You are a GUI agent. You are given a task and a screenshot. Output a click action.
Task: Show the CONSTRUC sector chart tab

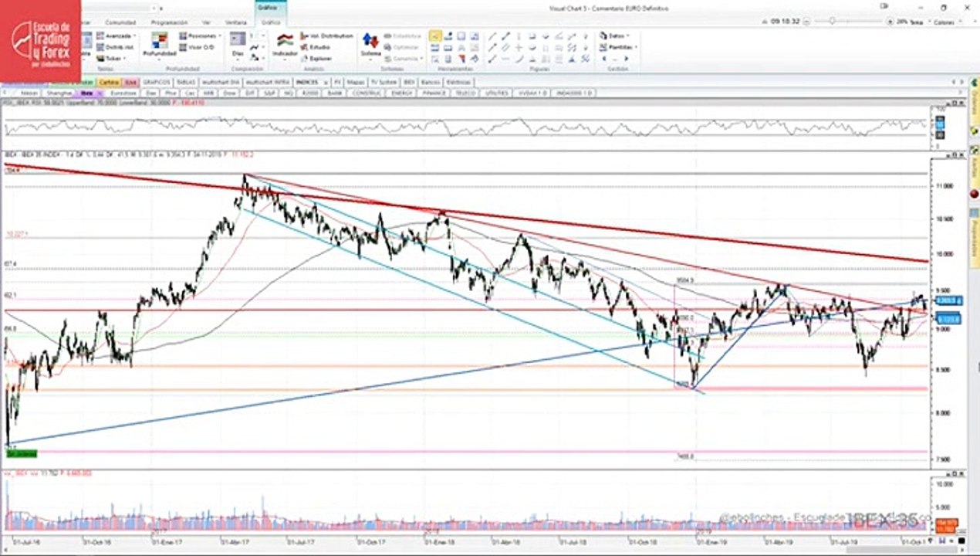tap(366, 93)
